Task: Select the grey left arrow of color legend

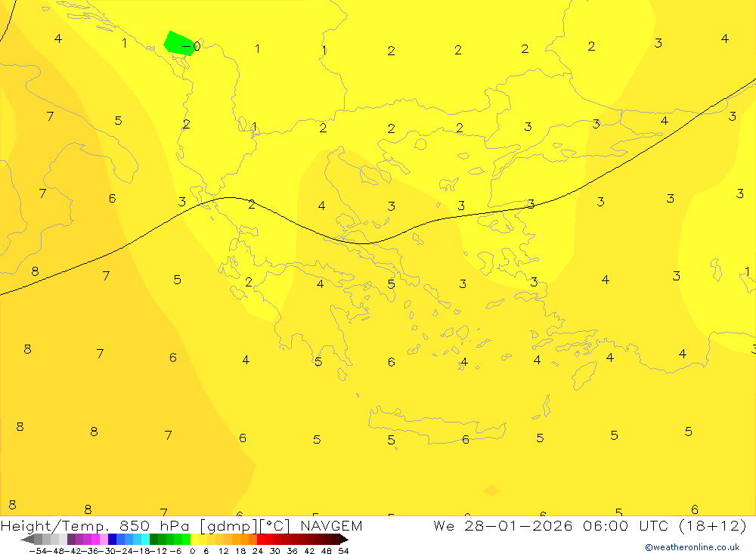Action: click(27, 540)
